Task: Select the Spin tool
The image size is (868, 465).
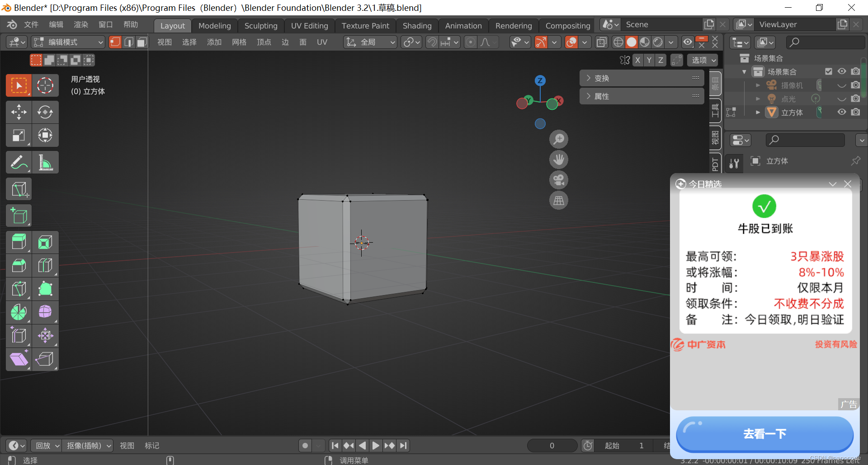Action: [x=19, y=312]
